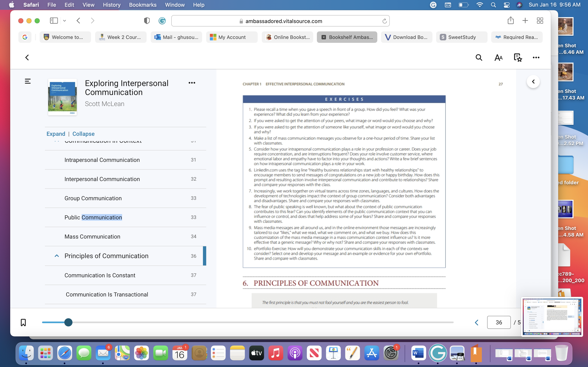Viewport: 588px width, 367px height.
Task: Expand all table of contents entries
Action: point(56,134)
